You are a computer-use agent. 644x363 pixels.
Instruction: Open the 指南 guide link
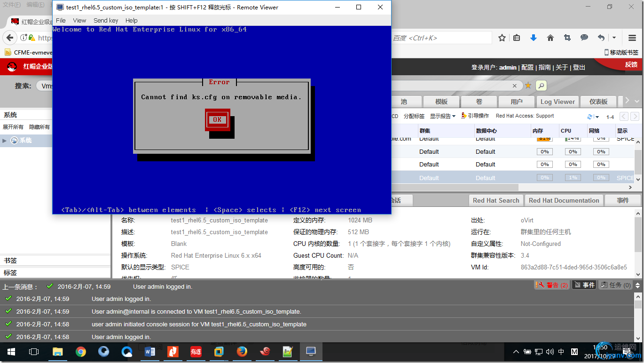coord(545,67)
